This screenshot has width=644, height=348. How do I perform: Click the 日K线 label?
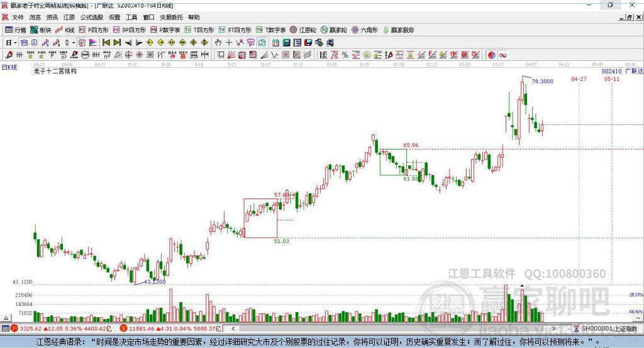pos(9,67)
